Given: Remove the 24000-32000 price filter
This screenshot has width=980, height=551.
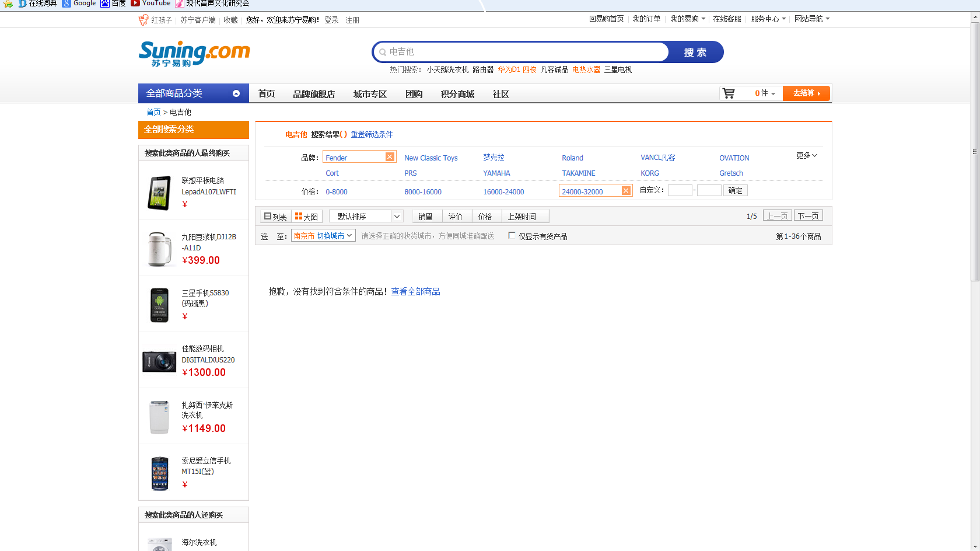Looking at the screenshot, I should [626, 191].
